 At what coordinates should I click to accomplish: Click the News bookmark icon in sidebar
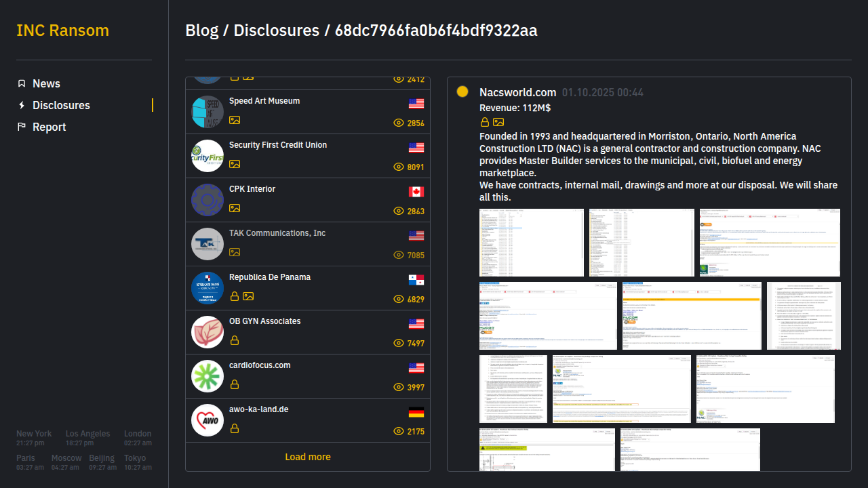[x=22, y=83]
